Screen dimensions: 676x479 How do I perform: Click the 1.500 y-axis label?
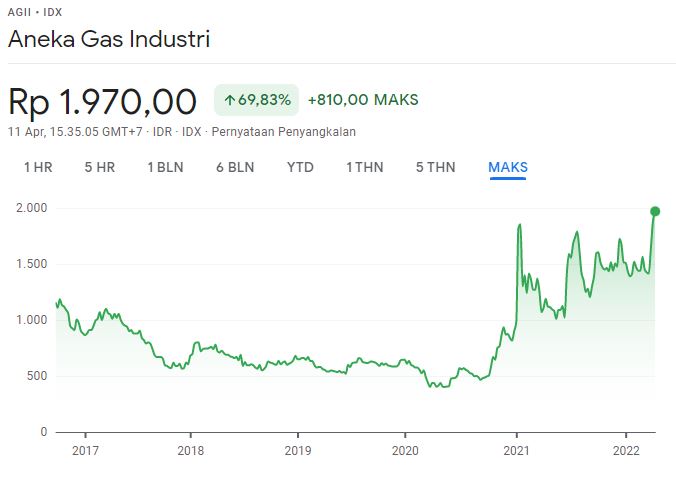coord(31,264)
